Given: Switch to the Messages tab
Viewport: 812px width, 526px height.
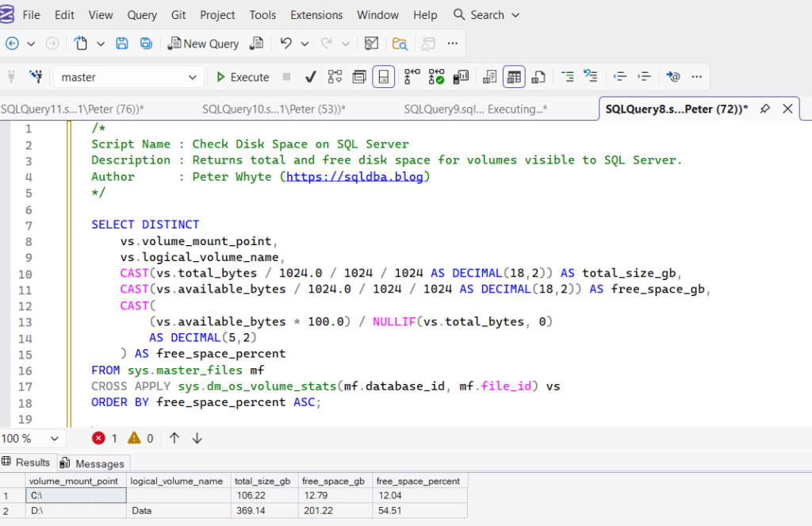Looking at the screenshot, I should pyautogui.click(x=93, y=463).
